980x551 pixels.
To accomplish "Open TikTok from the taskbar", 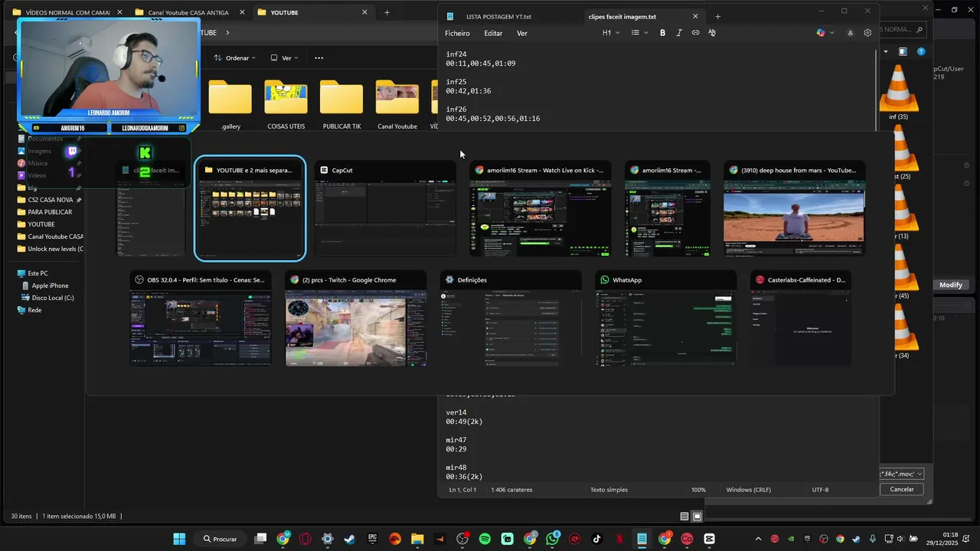I will (597, 540).
